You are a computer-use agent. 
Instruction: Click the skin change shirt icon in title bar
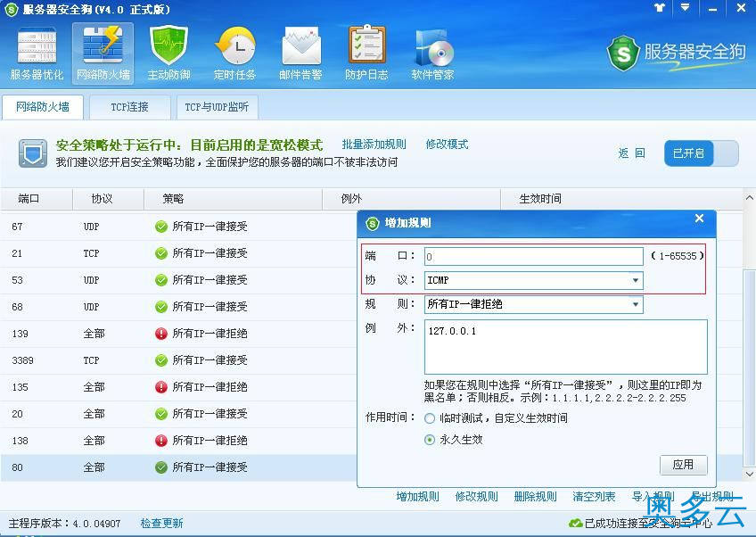660,8
